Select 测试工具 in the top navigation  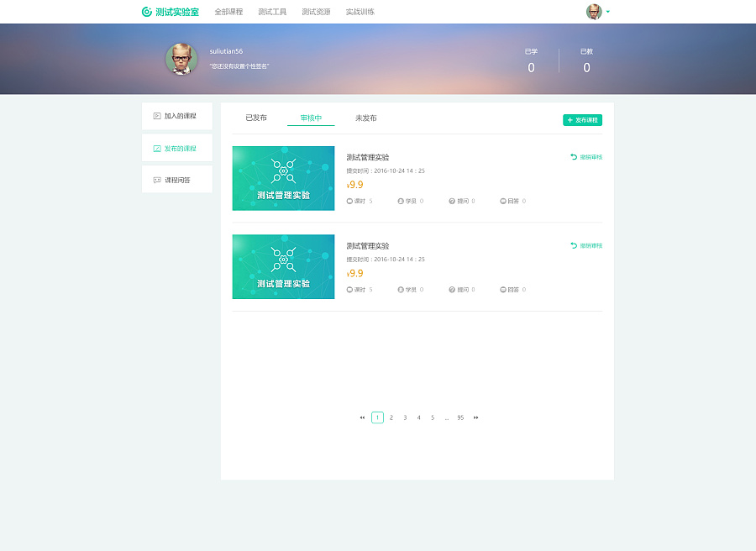(x=273, y=11)
